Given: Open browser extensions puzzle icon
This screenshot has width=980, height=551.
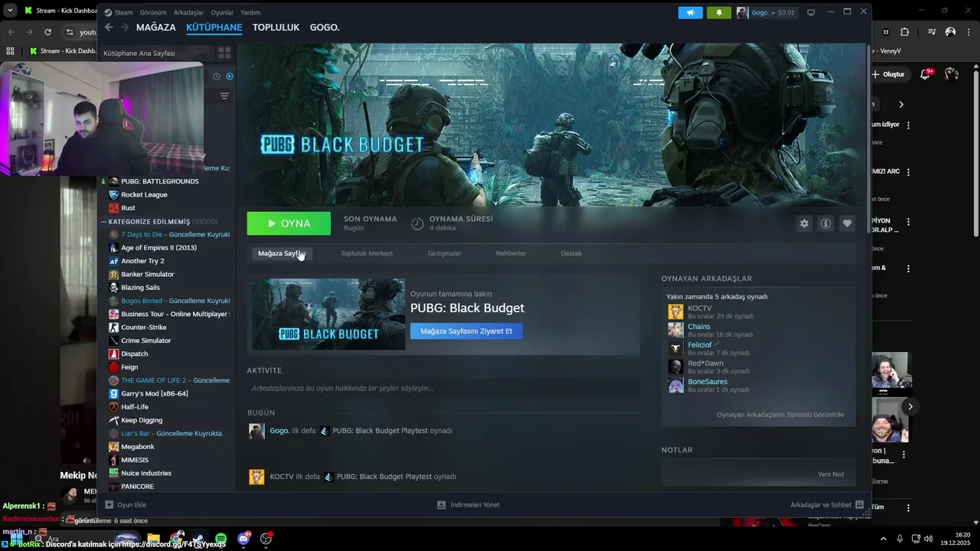Looking at the screenshot, I should tap(905, 32).
